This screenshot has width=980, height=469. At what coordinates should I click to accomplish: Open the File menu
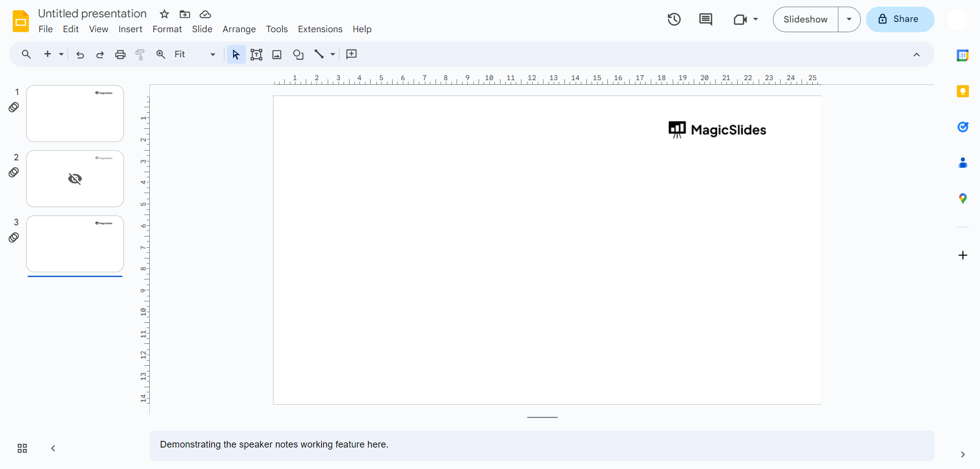point(45,29)
